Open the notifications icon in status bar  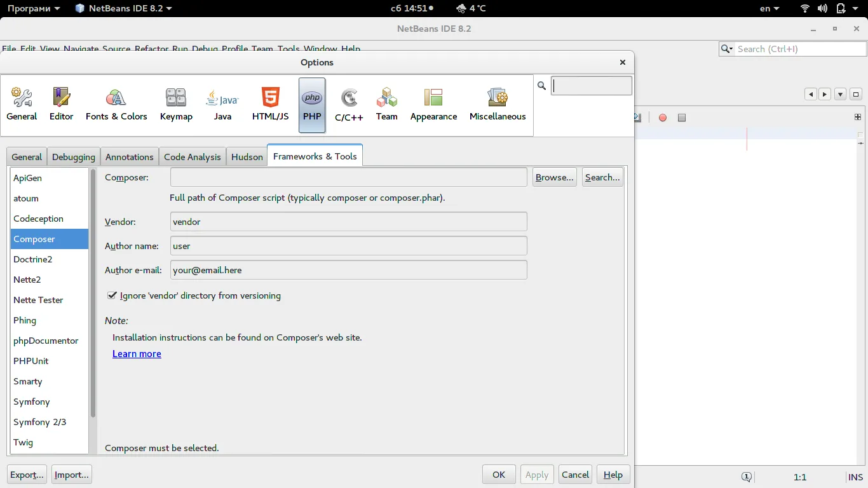pyautogui.click(x=747, y=477)
